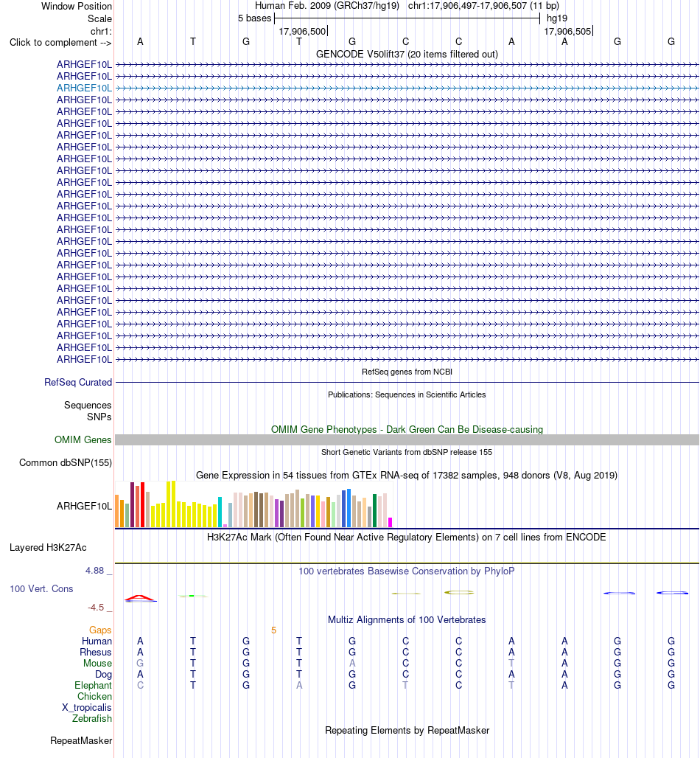Click the '5 bases' scale text

click(x=255, y=18)
